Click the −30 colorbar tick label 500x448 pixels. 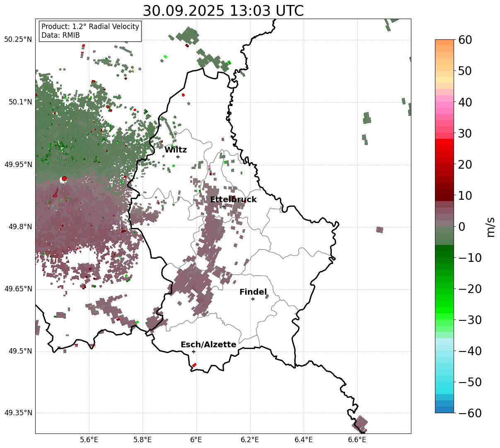[x=470, y=320]
